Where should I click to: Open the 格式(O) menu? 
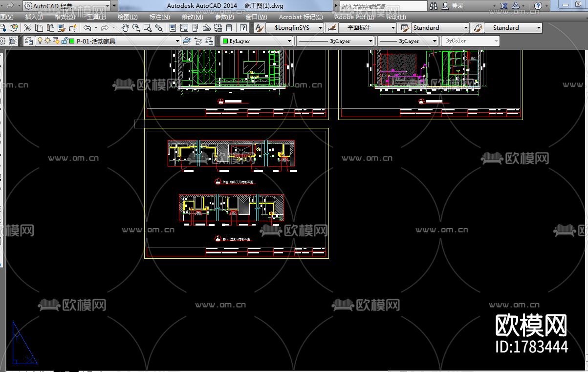65,17
